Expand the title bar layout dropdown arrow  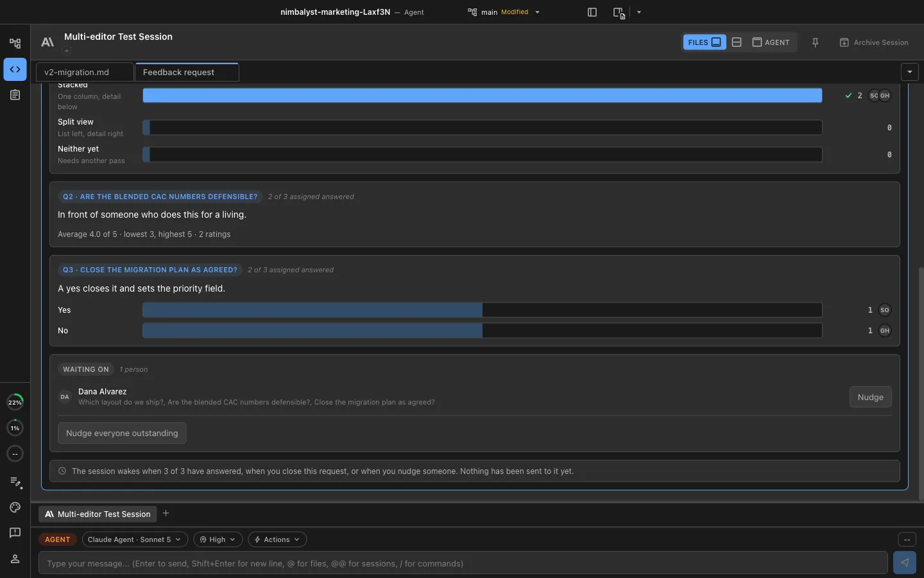click(x=639, y=12)
